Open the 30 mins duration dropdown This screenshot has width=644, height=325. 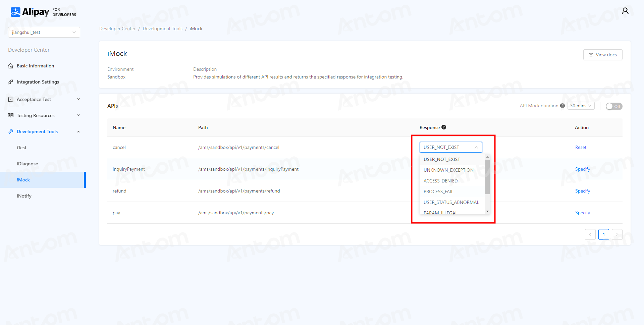pyautogui.click(x=581, y=106)
